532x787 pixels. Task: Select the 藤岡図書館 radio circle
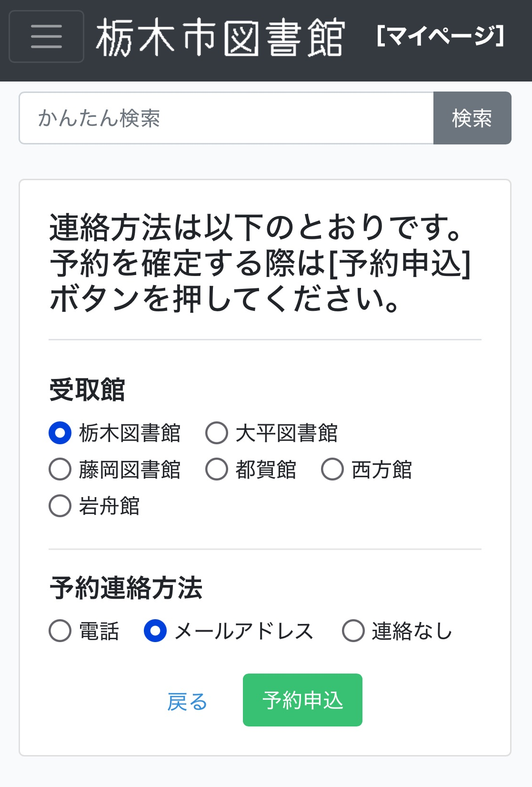pos(60,469)
